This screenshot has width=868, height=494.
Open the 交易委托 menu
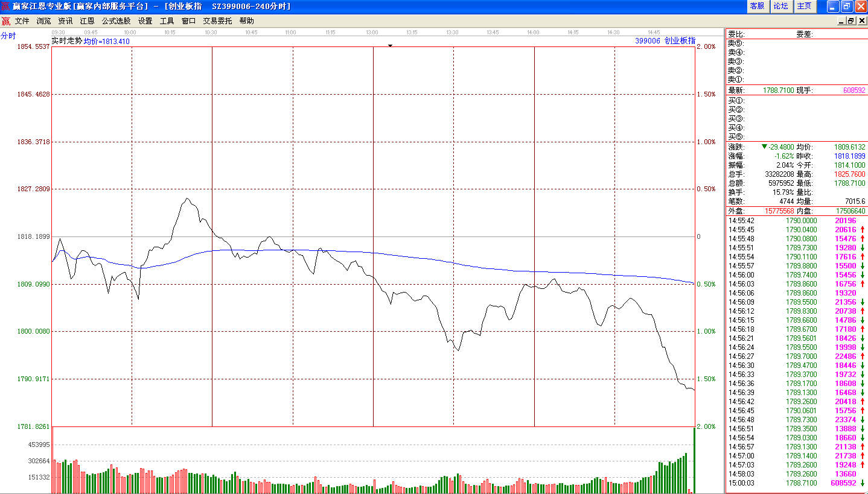pos(217,21)
